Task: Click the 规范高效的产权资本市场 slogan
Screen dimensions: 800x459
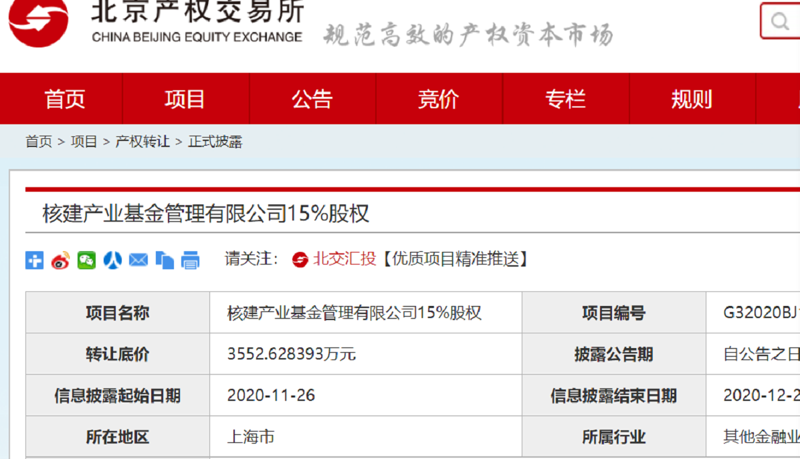Action: click(468, 35)
